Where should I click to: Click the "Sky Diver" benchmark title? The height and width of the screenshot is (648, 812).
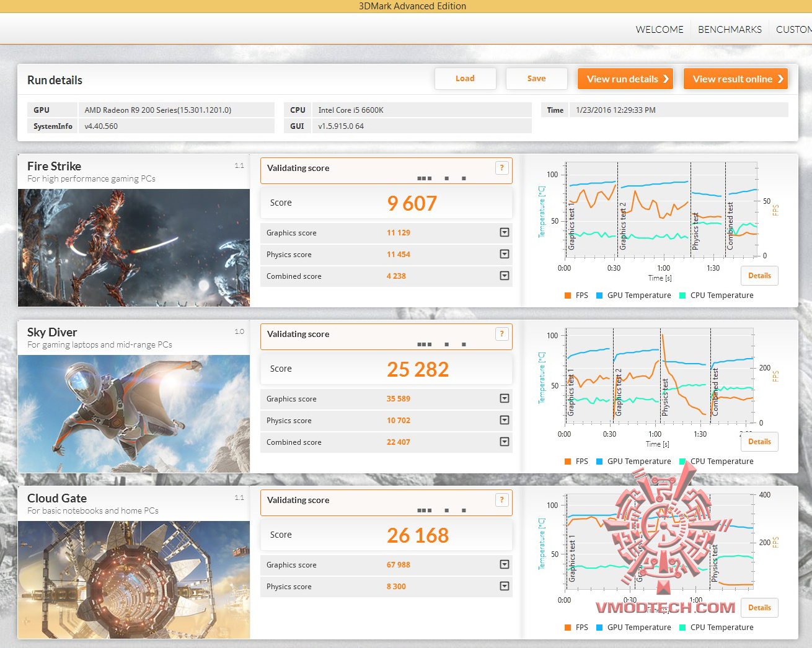52,332
